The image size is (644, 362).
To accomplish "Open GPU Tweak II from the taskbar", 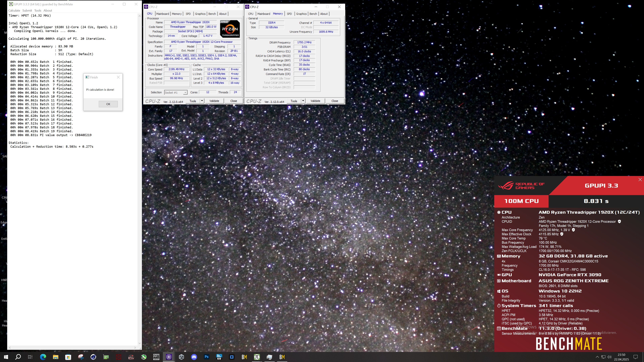I will coord(131,357).
